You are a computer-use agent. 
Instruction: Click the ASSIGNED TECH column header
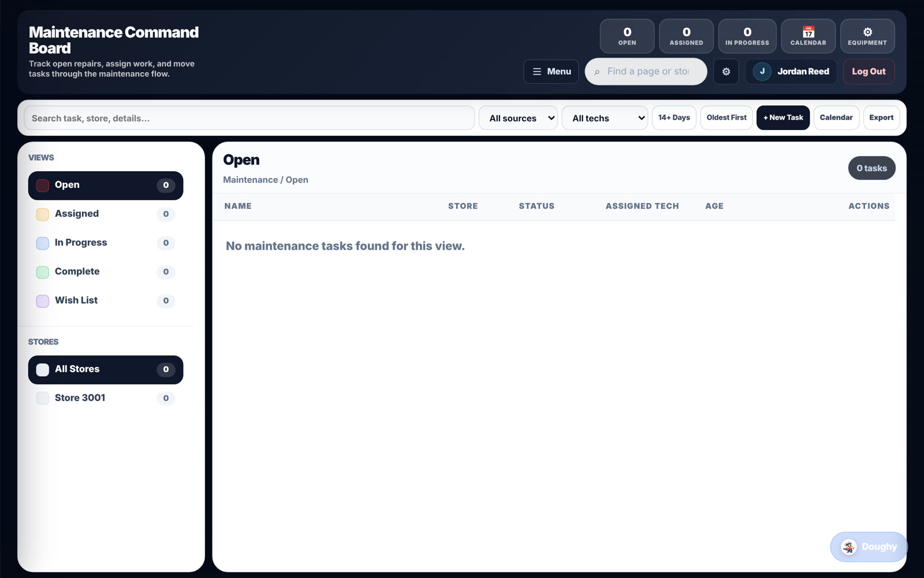(642, 206)
